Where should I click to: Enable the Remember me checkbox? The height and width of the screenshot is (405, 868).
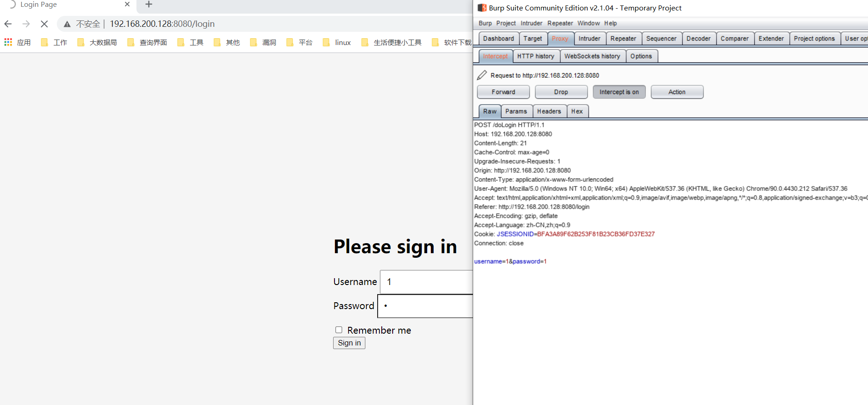tap(339, 330)
